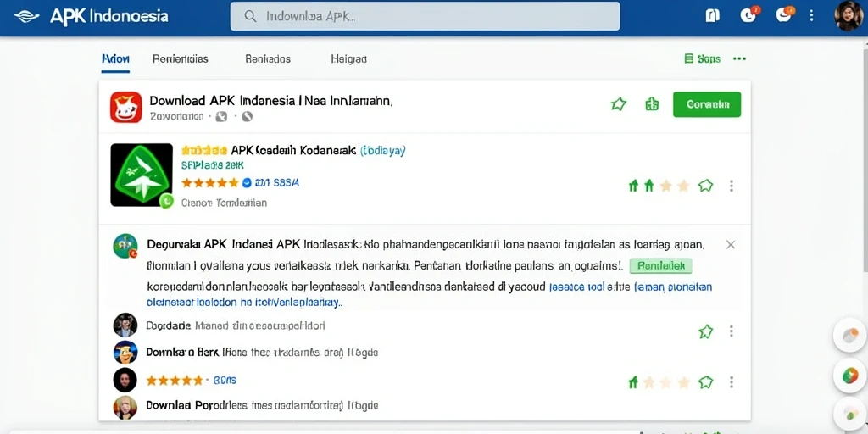Click avatar of Dopdarie reviewer

(125, 325)
